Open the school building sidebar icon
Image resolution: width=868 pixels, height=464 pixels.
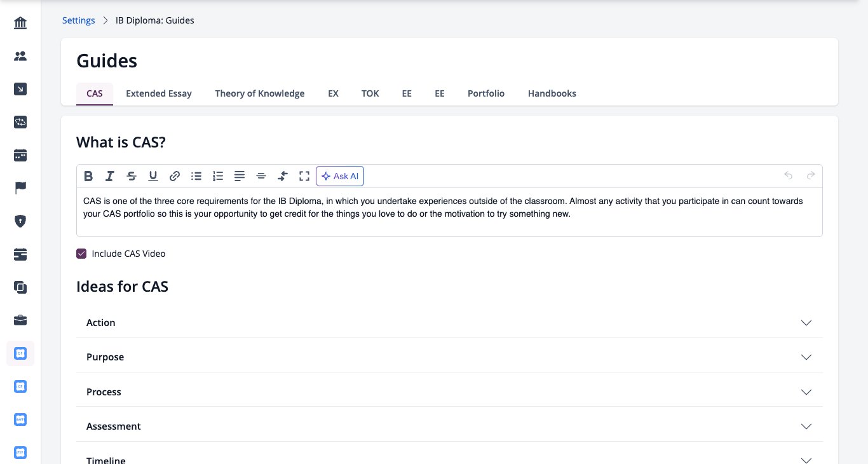coord(20,24)
